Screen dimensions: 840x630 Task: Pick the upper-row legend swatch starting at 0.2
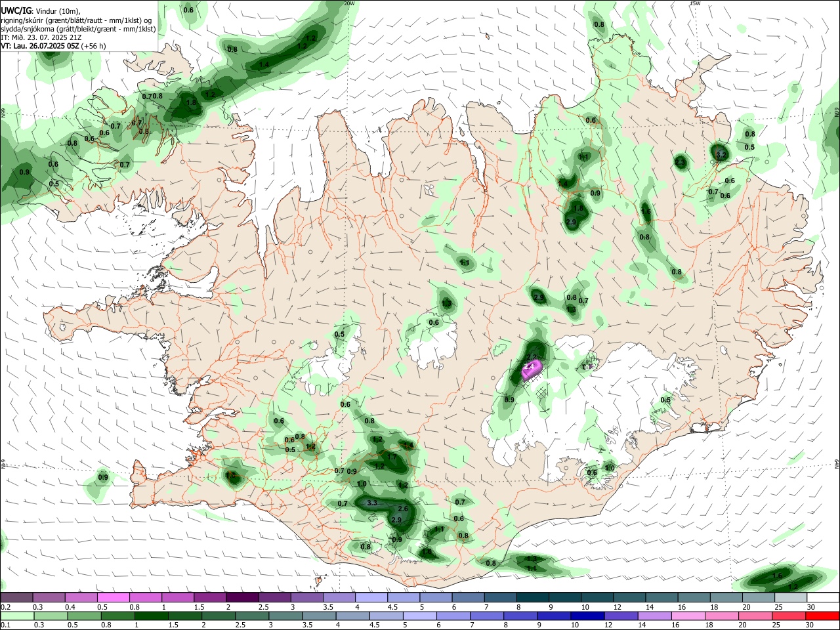coord(16,597)
